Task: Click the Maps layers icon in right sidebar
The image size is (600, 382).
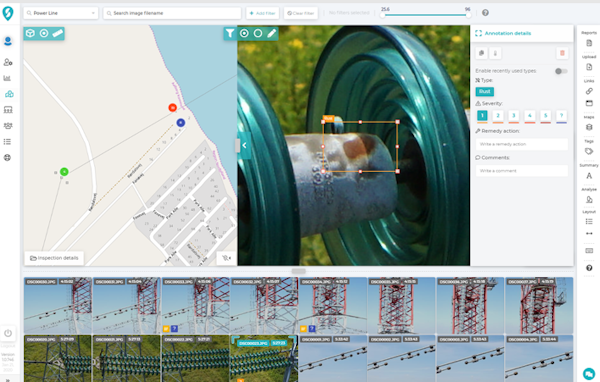Action: [589, 127]
